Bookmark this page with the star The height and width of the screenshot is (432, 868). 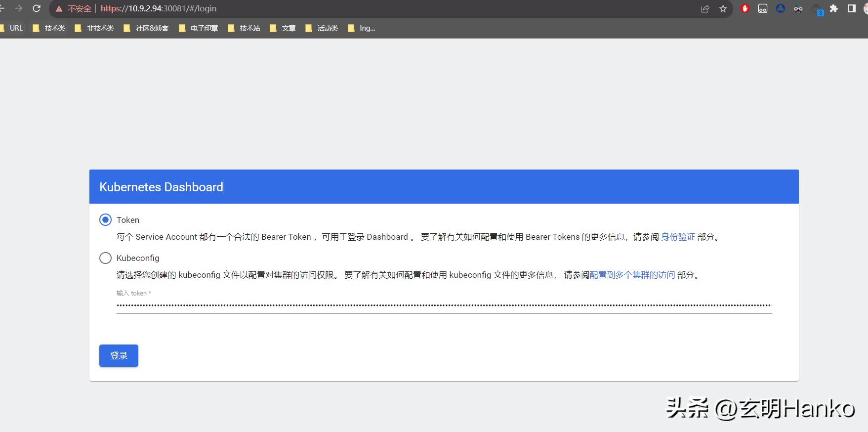(x=723, y=9)
